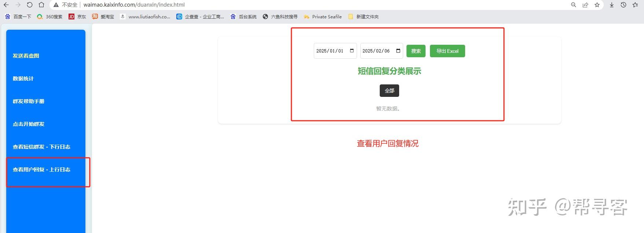Go forward to the next page
This screenshot has width=644, height=233.
coord(18,5)
